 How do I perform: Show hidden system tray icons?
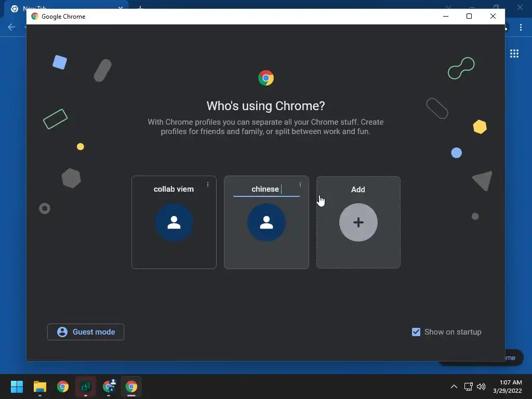click(x=454, y=387)
